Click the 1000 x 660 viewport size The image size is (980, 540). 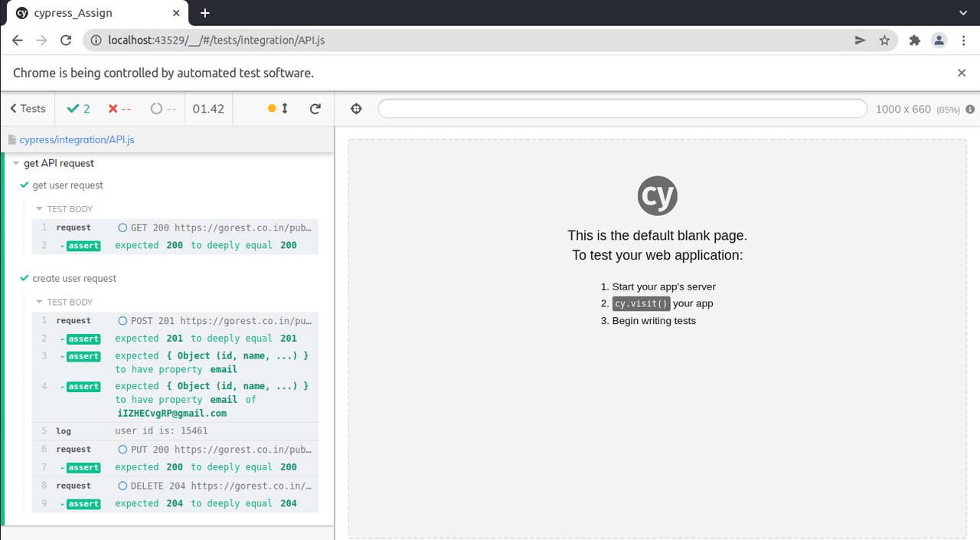[903, 110]
